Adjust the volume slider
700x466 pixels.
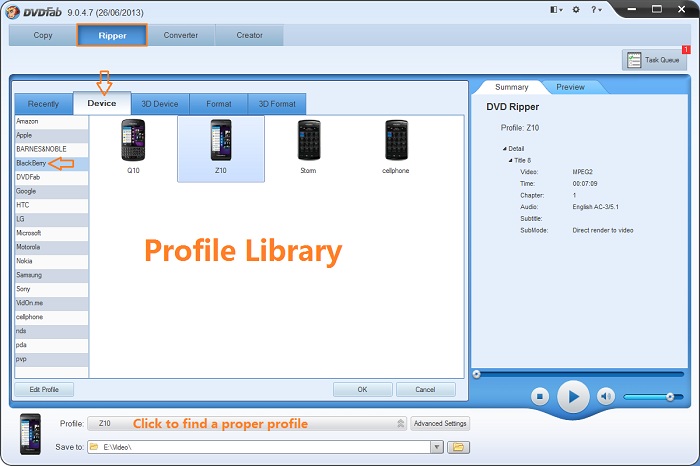click(653, 396)
